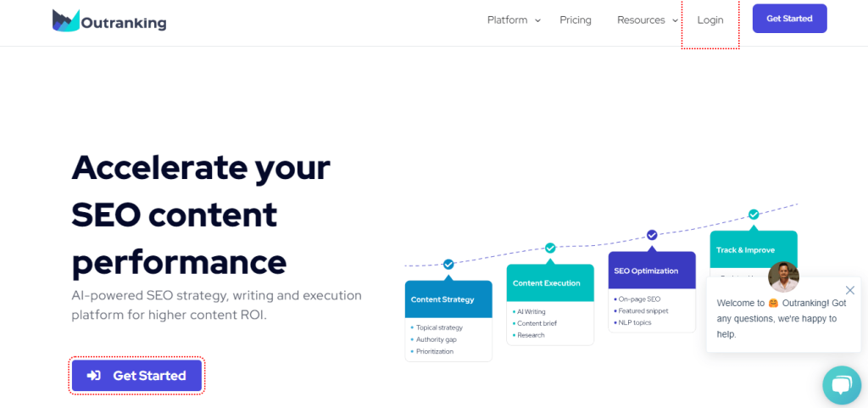
Task: Click the checkmark above Content Strategy
Action: click(448, 264)
